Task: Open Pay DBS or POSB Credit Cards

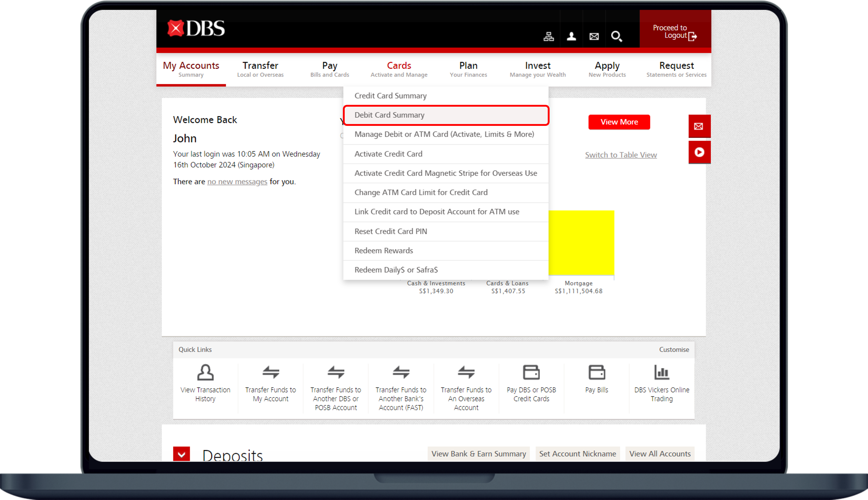Action: 532,384
